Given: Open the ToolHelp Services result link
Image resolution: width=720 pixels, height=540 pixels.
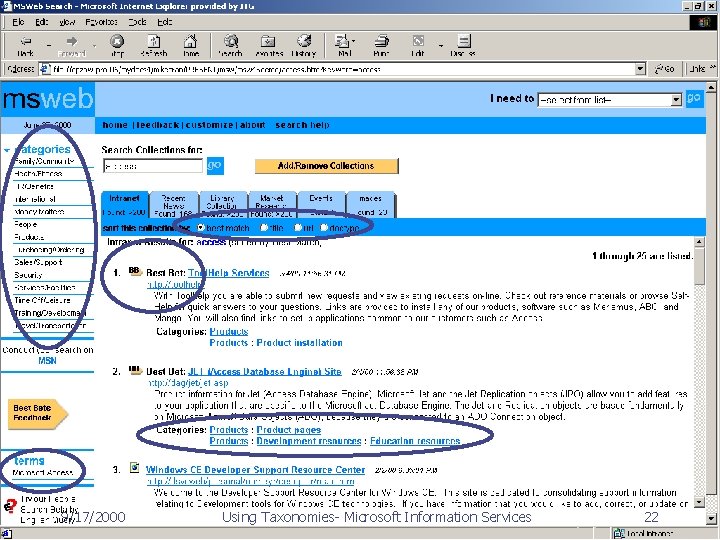Looking at the screenshot, I should point(228,273).
